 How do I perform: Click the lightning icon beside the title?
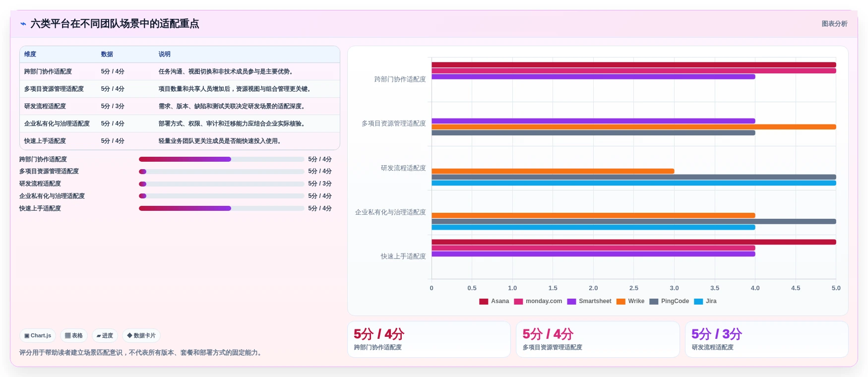23,24
